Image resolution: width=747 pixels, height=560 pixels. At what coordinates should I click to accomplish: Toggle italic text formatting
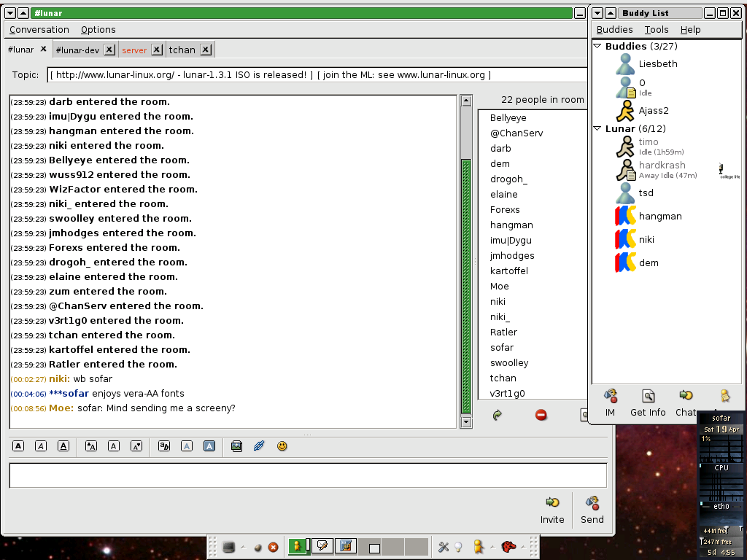[x=41, y=446]
